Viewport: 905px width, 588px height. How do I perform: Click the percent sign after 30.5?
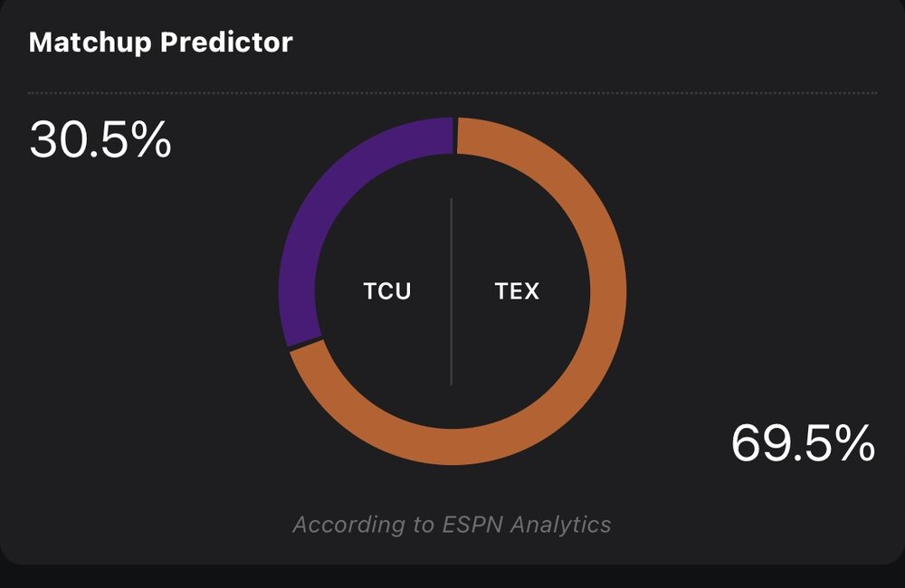point(149,140)
